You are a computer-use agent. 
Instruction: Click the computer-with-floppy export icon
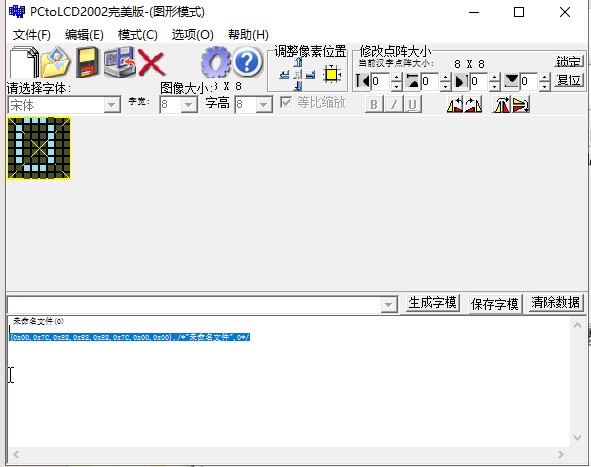119,63
